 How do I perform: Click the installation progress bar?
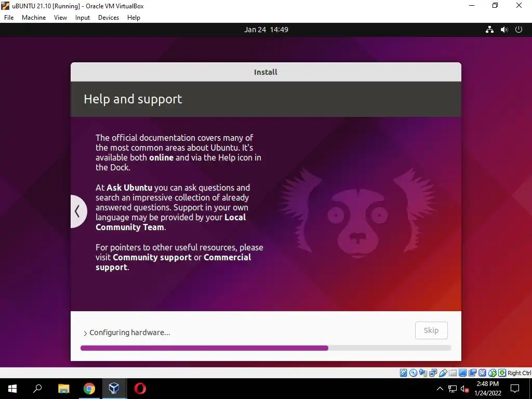point(265,348)
